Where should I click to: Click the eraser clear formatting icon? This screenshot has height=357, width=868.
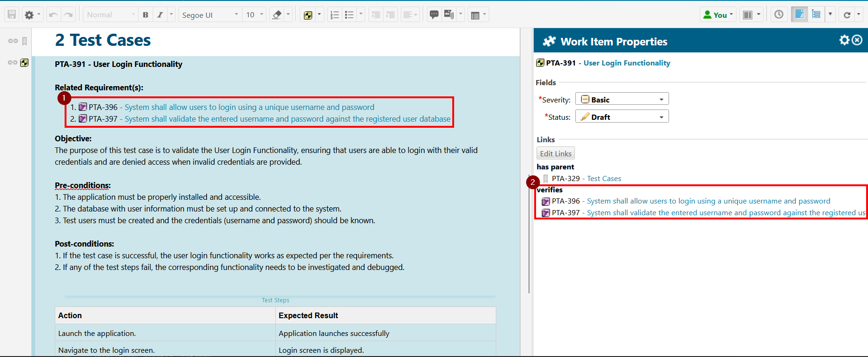coord(277,15)
